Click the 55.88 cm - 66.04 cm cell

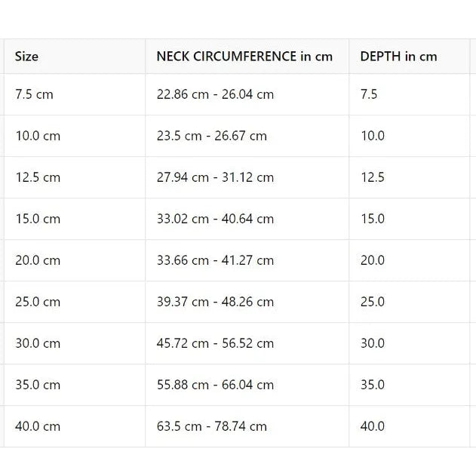[x=215, y=385]
